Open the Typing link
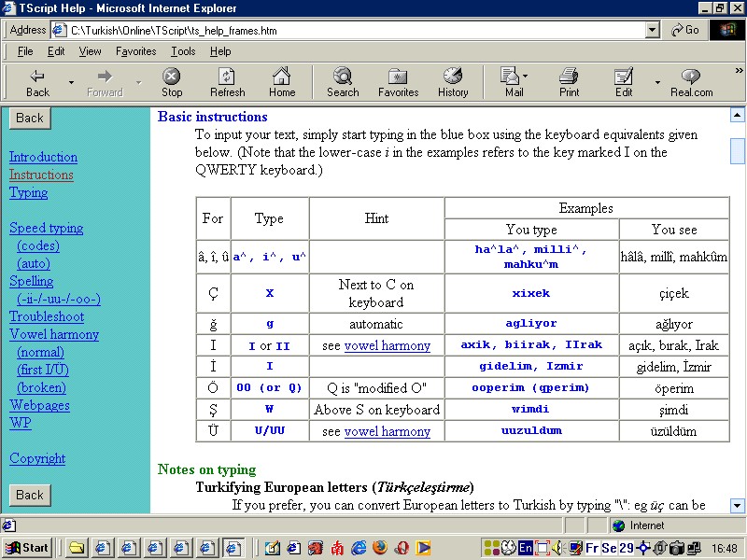The height and width of the screenshot is (560, 747). pyautogui.click(x=29, y=193)
